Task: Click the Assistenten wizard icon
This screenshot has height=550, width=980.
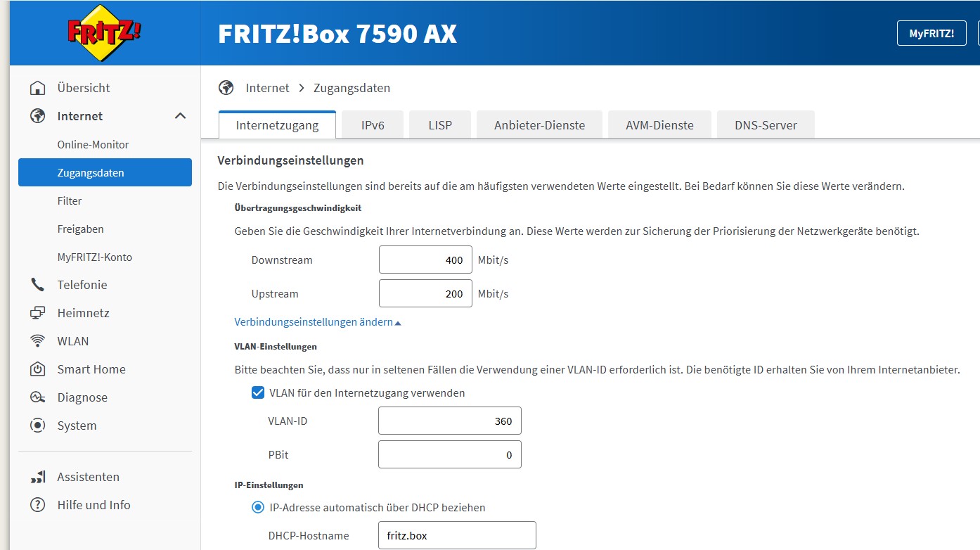Action: point(37,477)
